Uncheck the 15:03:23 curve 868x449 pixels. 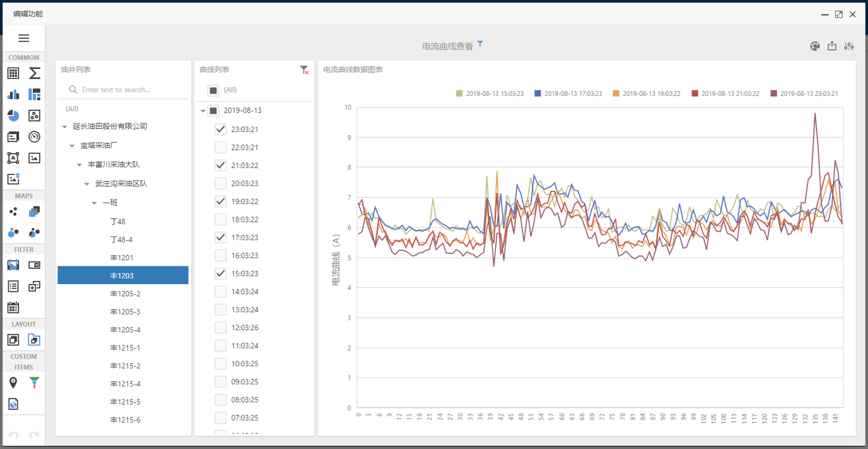(x=221, y=273)
